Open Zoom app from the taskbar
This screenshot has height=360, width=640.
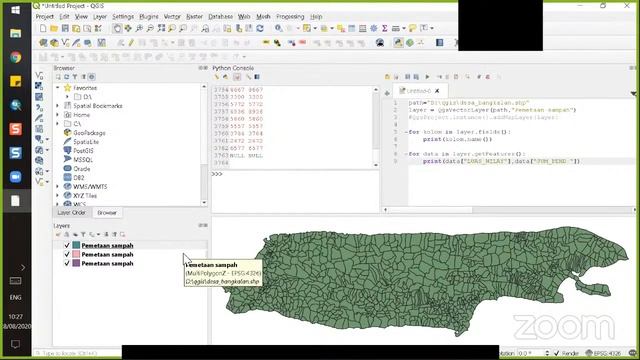pos(16,177)
